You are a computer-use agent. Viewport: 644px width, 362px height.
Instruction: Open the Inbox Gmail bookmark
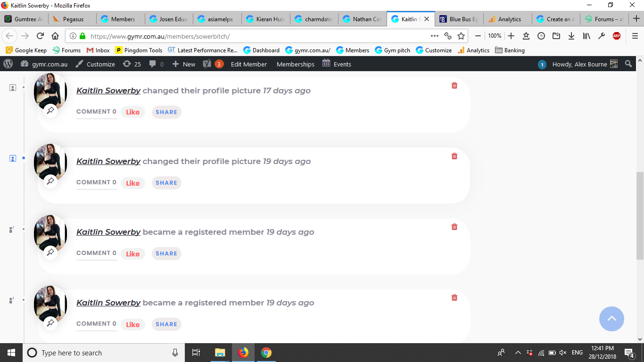pyautogui.click(x=98, y=50)
